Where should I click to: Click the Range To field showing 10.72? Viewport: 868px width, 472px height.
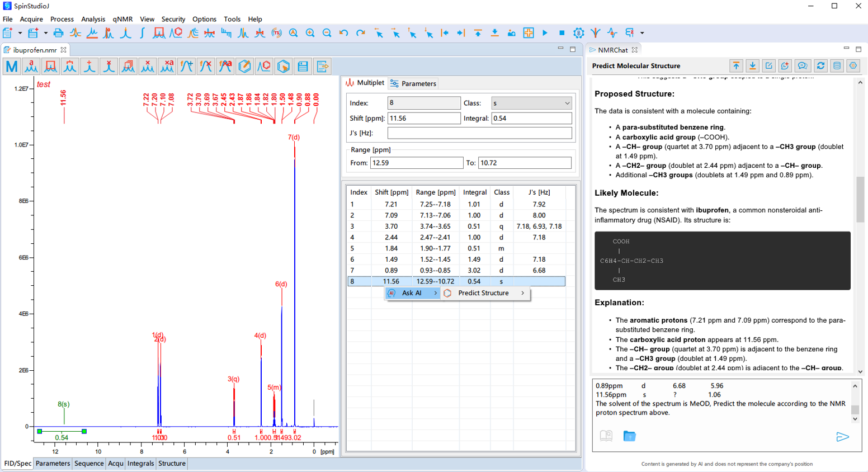click(525, 163)
